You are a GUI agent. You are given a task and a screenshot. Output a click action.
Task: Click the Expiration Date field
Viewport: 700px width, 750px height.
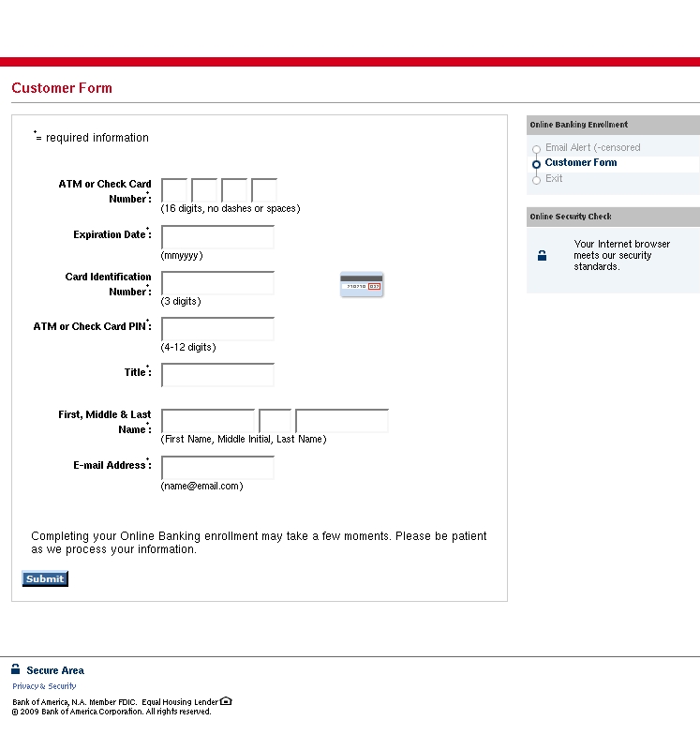tap(217, 237)
